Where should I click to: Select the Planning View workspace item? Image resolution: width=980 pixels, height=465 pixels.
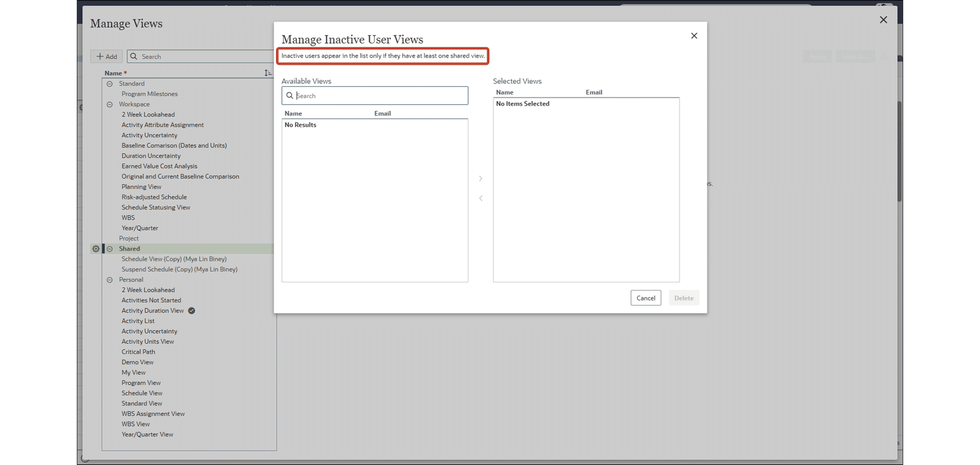[x=141, y=187]
